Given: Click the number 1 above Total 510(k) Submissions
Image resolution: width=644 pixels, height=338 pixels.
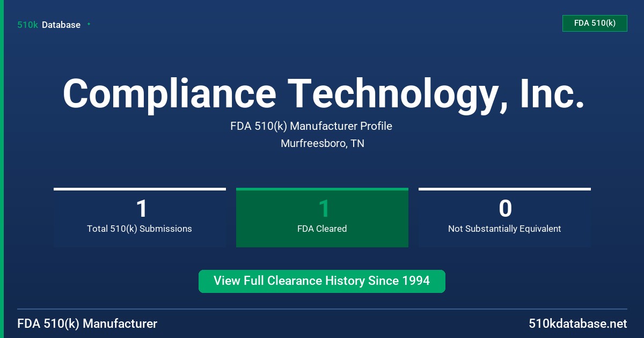Looking at the screenshot, I should coord(141,209).
